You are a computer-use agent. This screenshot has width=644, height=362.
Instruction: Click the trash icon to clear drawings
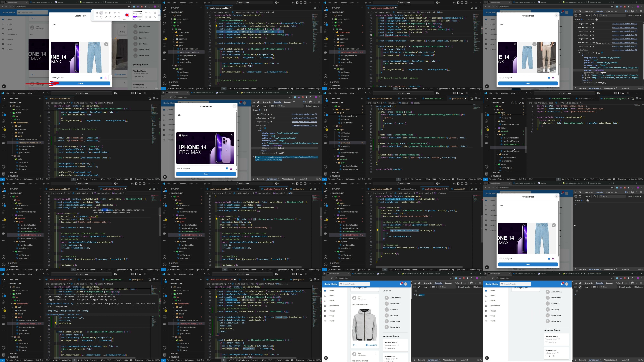155,13
